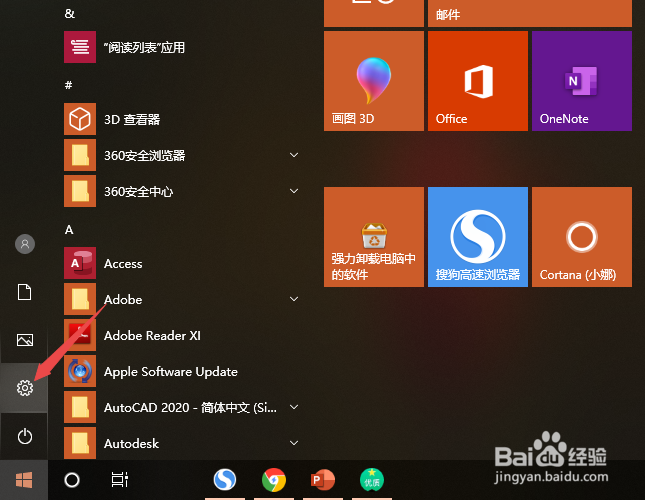Click the user account avatar
This screenshot has height=500, width=645.
point(25,244)
